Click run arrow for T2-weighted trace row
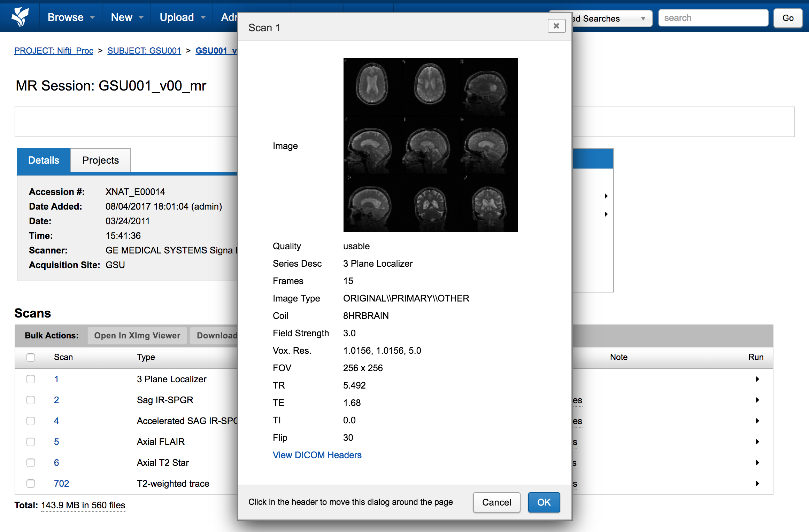 (x=757, y=484)
